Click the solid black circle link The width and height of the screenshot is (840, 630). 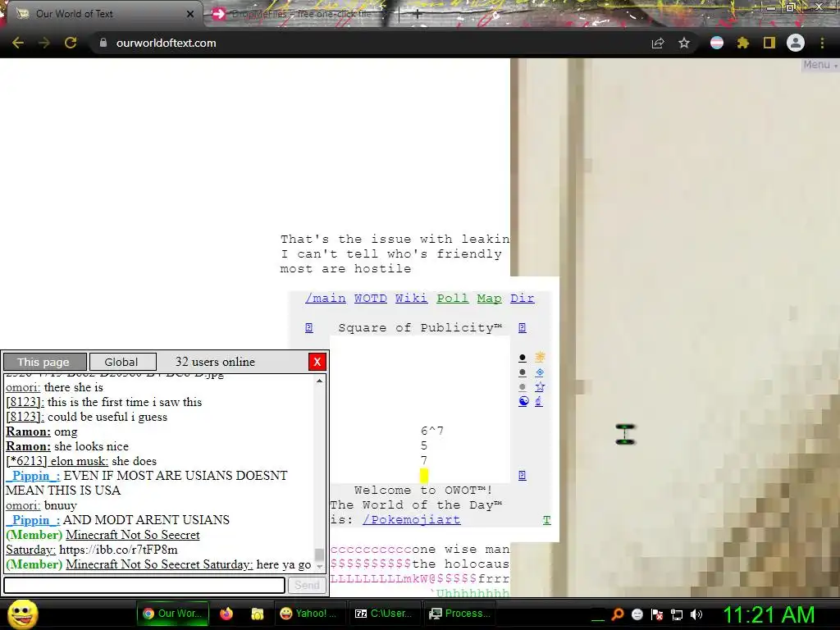pos(523,358)
